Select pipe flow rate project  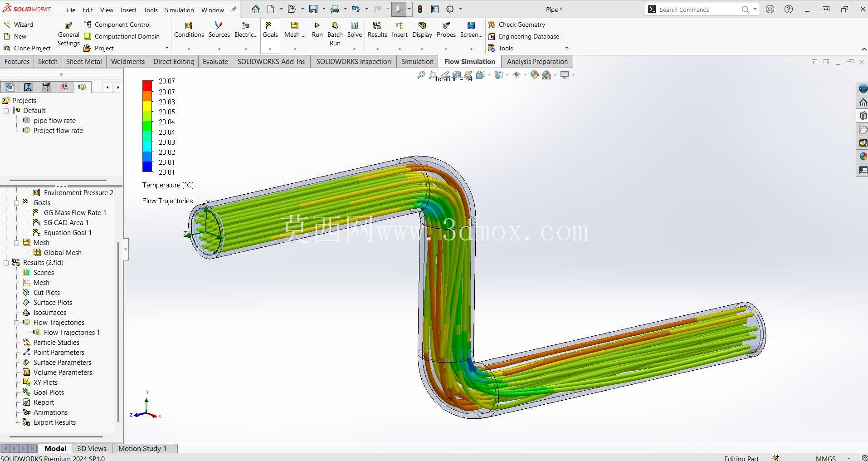[x=54, y=121]
